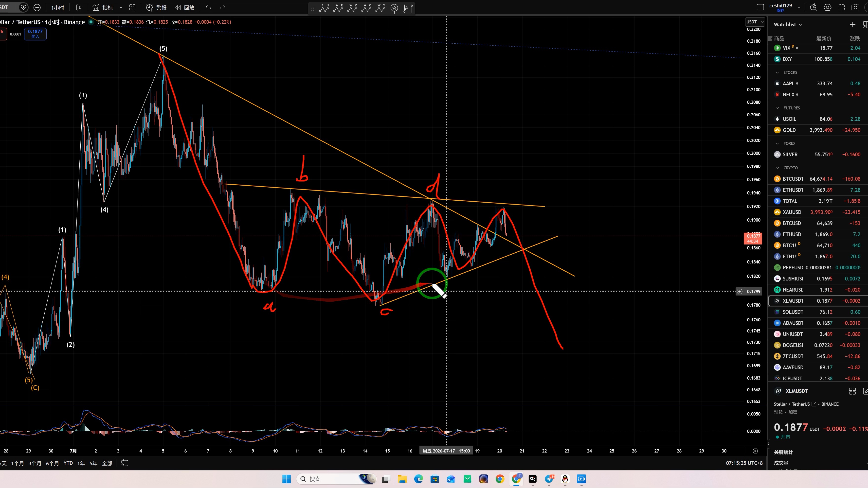This screenshot has width=868, height=488.
Task: Open Google Chrome from the taskbar
Action: pyautogui.click(x=500, y=479)
